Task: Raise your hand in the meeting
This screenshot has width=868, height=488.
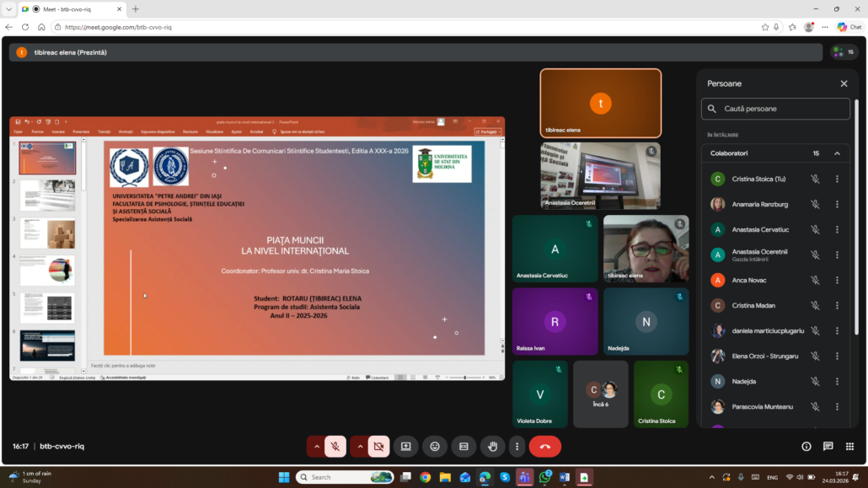Action: [x=493, y=447]
